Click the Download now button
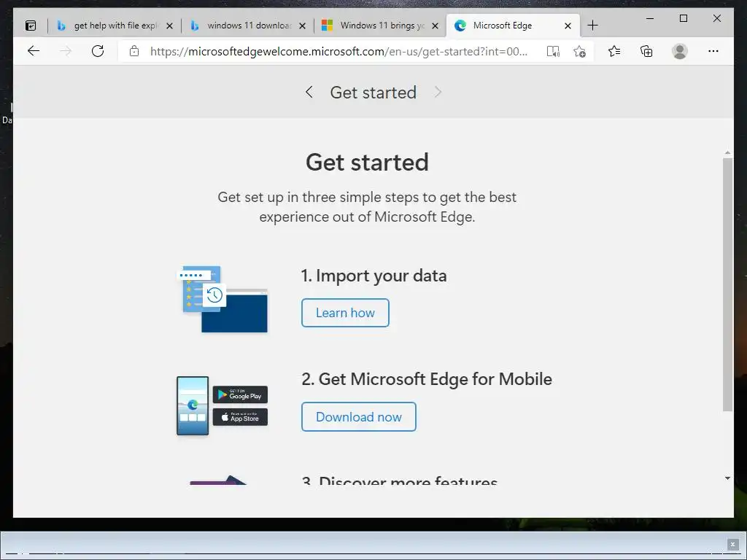This screenshot has width=747, height=560. (359, 416)
